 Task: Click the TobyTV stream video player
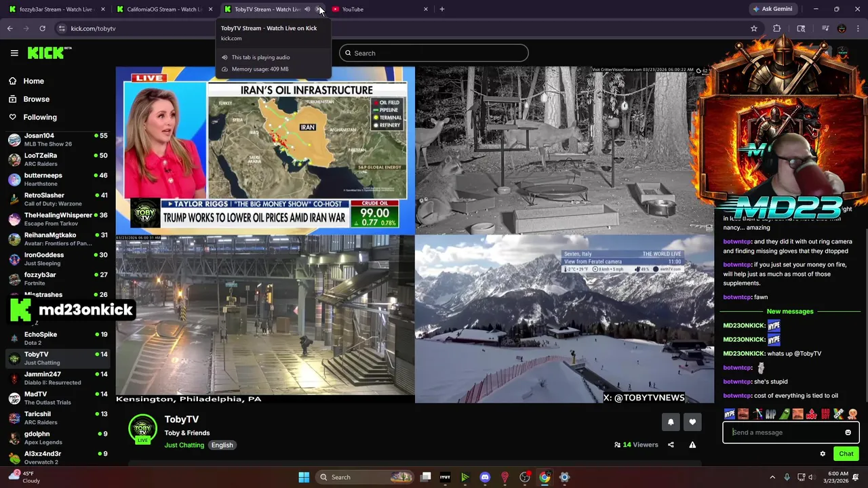[x=414, y=235]
